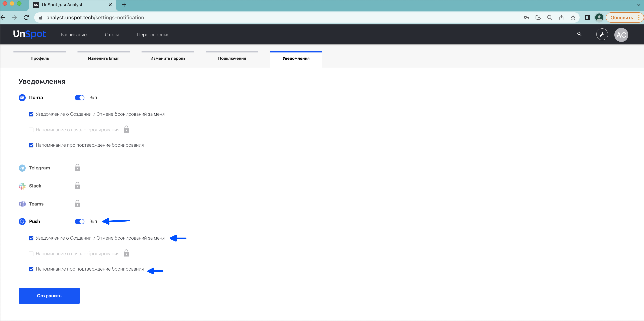644x321 pixels.
Task: Click the Почта label
Action: (x=36, y=98)
